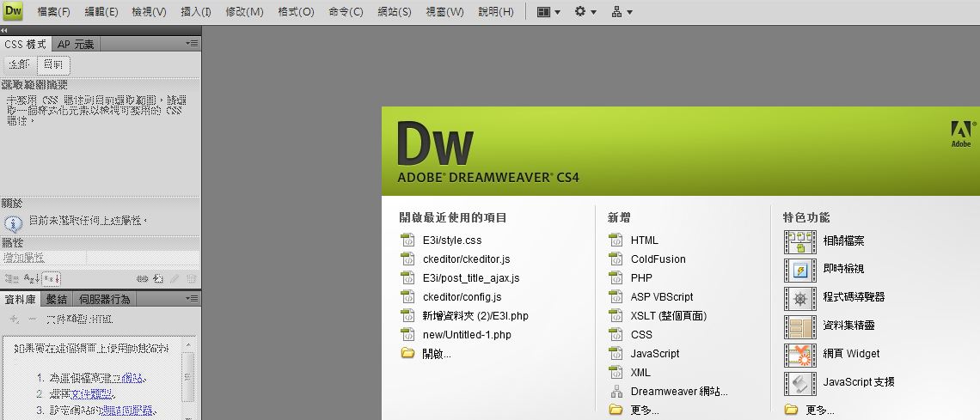Click the Dreamweaver 網站... site icon
Image resolution: width=980 pixels, height=420 pixels.
click(616, 392)
